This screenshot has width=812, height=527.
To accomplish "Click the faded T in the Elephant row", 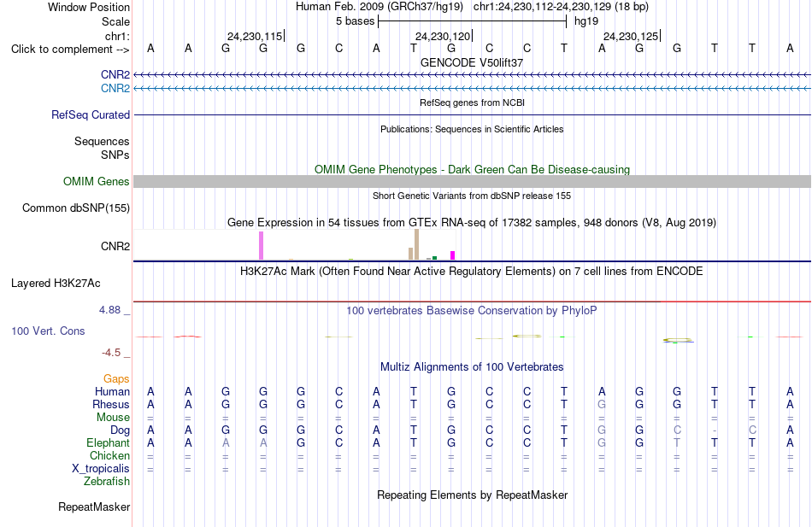I will (x=677, y=443).
